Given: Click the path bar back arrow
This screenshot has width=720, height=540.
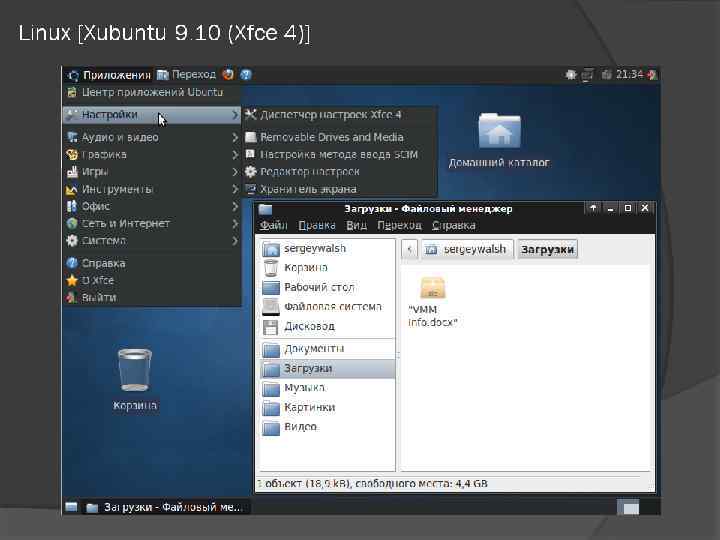Looking at the screenshot, I should coord(410,249).
